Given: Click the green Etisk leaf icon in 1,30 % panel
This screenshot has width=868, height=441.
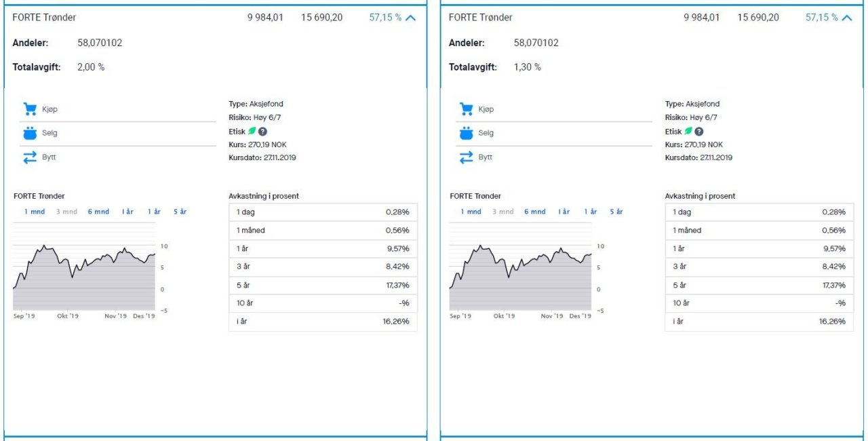Looking at the screenshot, I should click(x=688, y=131).
